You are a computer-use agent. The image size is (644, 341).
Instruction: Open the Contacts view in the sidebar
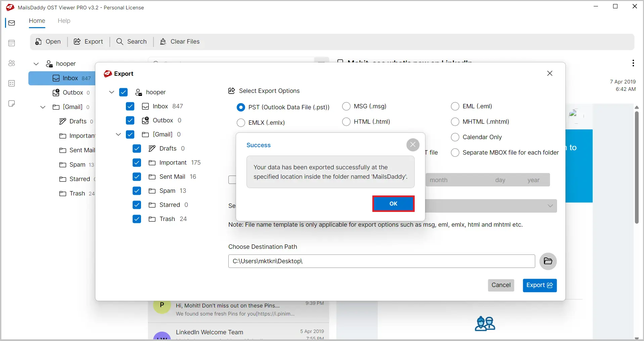point(12,63)
